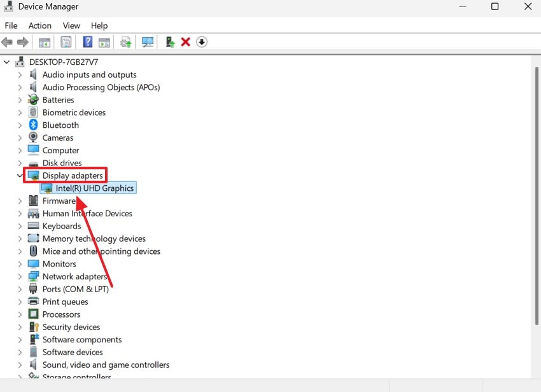Maximize the Device Manager window
This screenshot has height=392, width=541.
tap(495, 6)
